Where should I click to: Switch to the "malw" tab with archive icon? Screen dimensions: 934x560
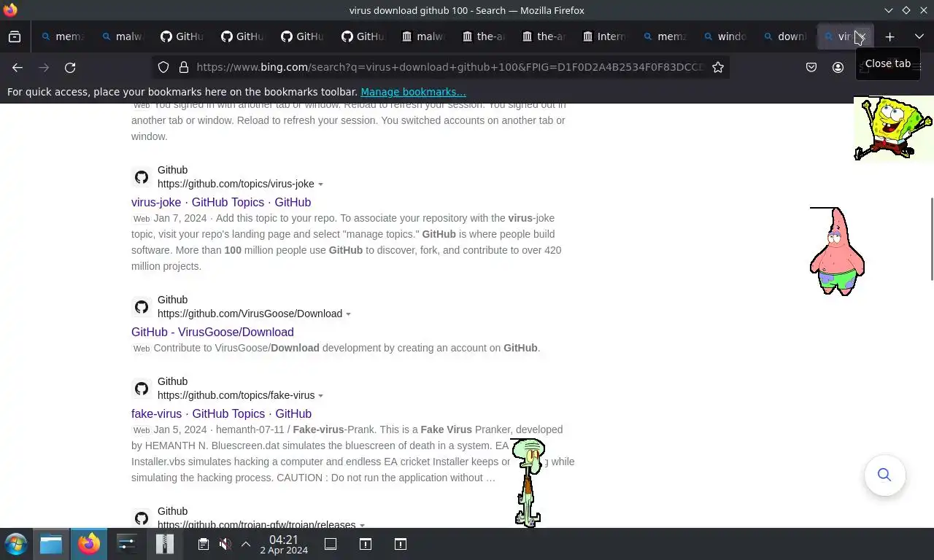click(423, 36)
